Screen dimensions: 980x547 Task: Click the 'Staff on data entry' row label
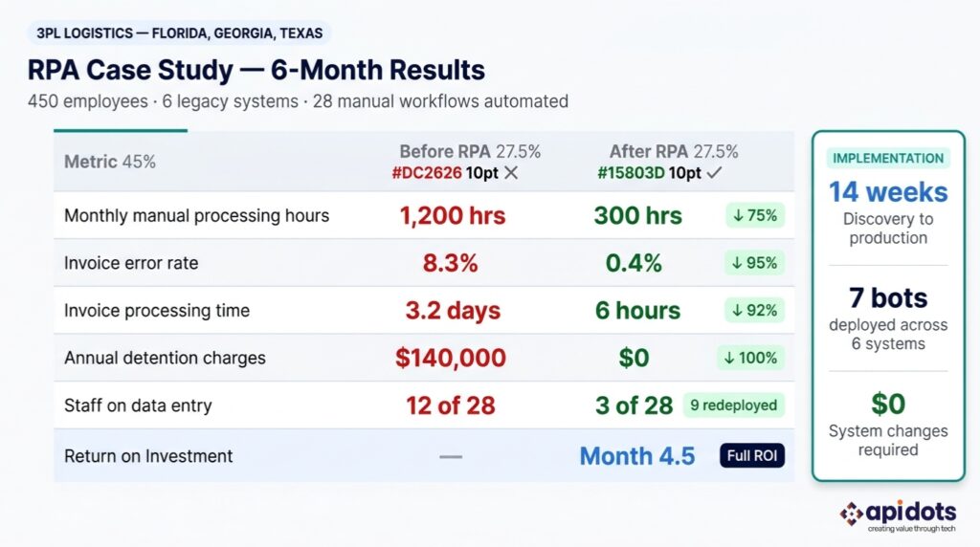(138, 405)
